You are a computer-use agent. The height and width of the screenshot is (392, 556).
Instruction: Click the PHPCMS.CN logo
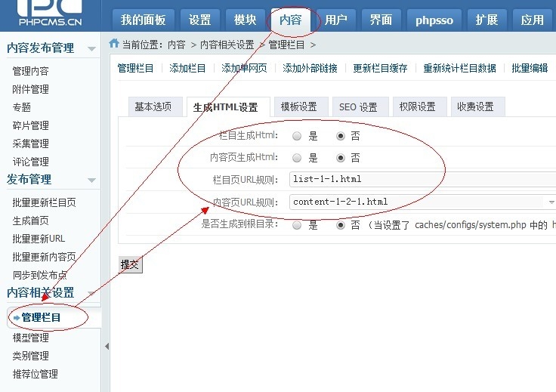[50, 13]
